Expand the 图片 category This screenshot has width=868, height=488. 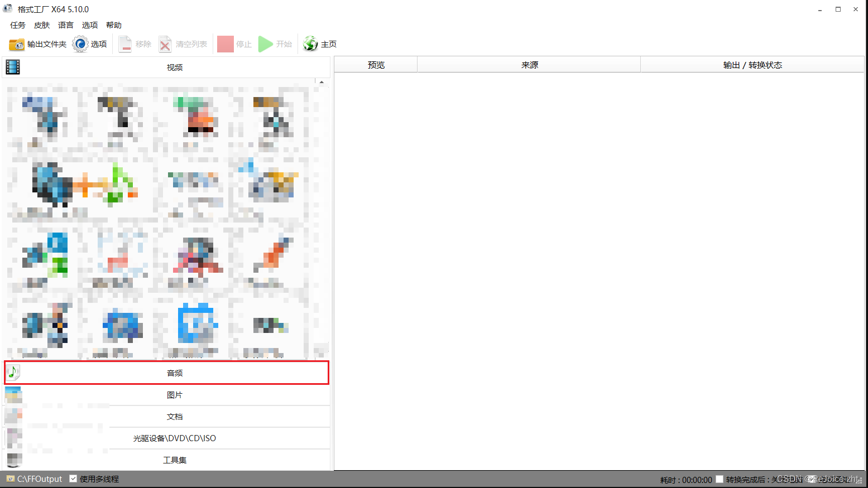[166, 395]
